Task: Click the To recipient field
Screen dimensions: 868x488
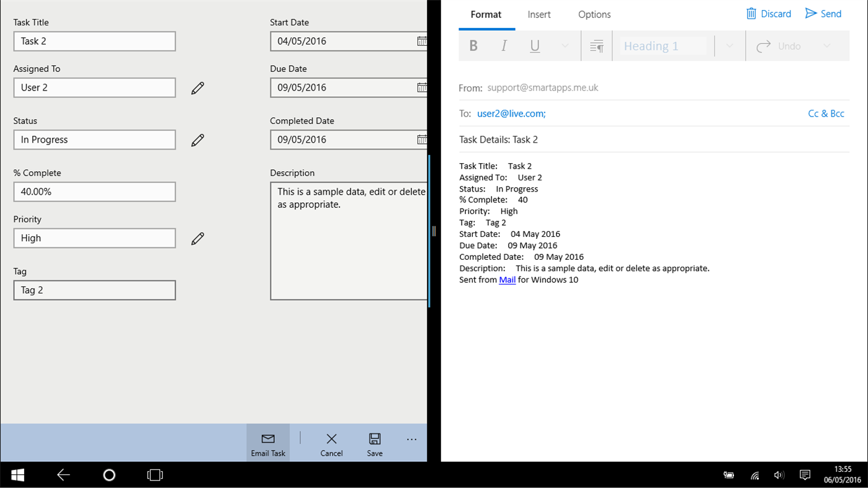Action: click(x=511, y=113)
